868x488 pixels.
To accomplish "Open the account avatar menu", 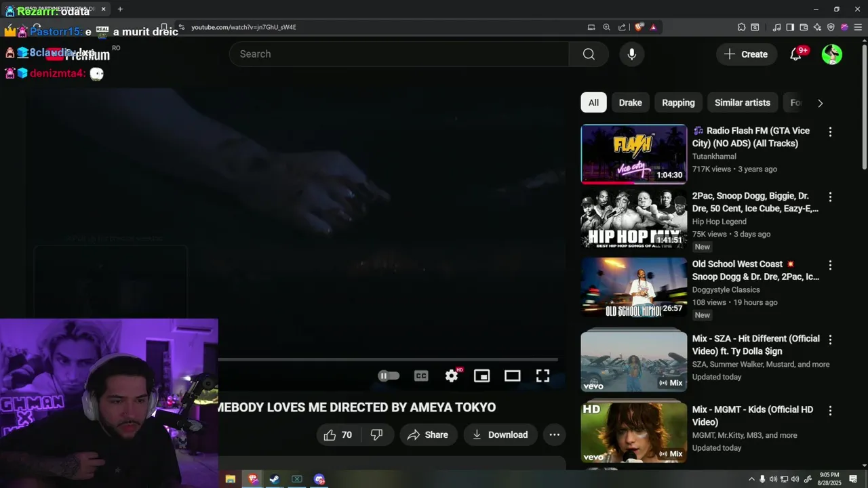I will pyautogui.click(x=832, y=54).
